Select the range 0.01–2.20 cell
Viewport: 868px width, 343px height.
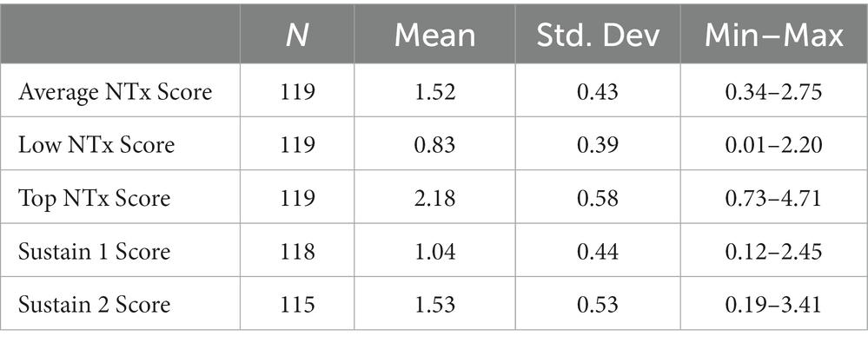tap(774, 145)
